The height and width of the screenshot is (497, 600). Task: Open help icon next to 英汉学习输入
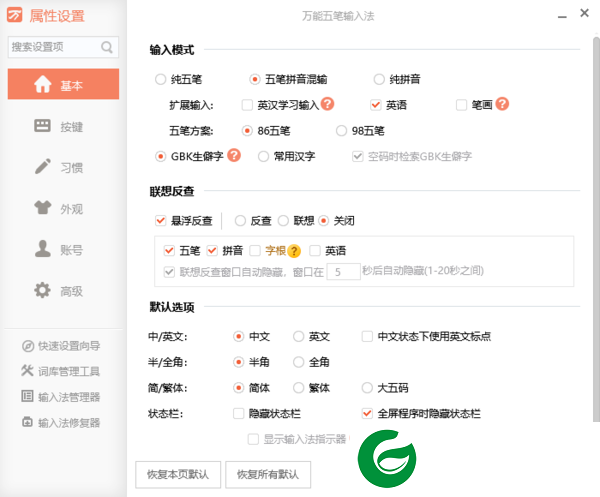328,104
